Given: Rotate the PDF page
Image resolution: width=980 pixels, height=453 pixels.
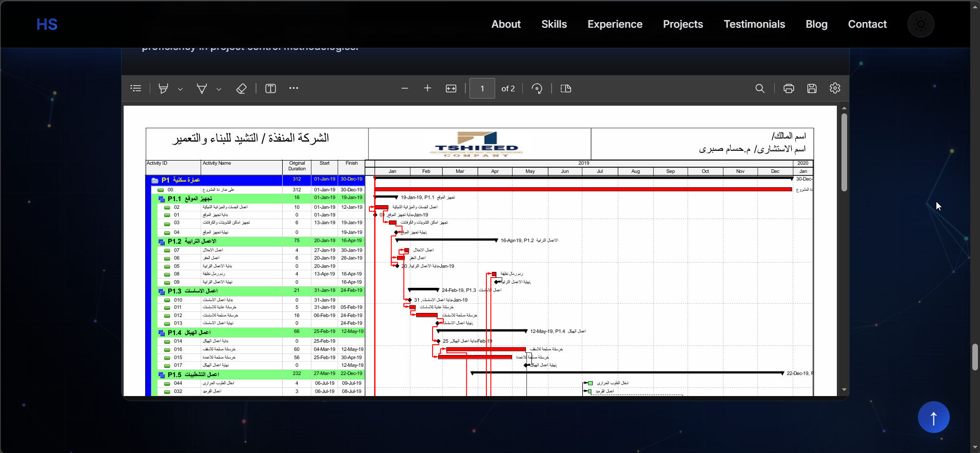Looking at the screenshot, I should pos(537,88).
